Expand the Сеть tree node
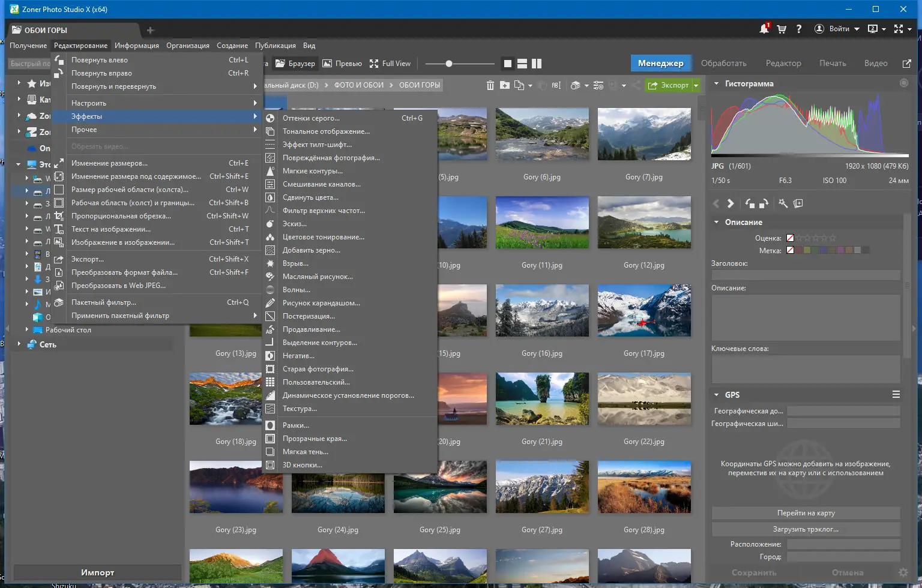The width and height of the screenshot is (922, 588). (x=19, y=344)
